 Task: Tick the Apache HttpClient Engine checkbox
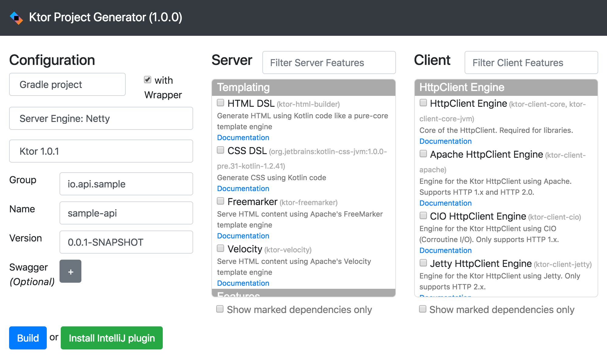[x=423, y=154]
